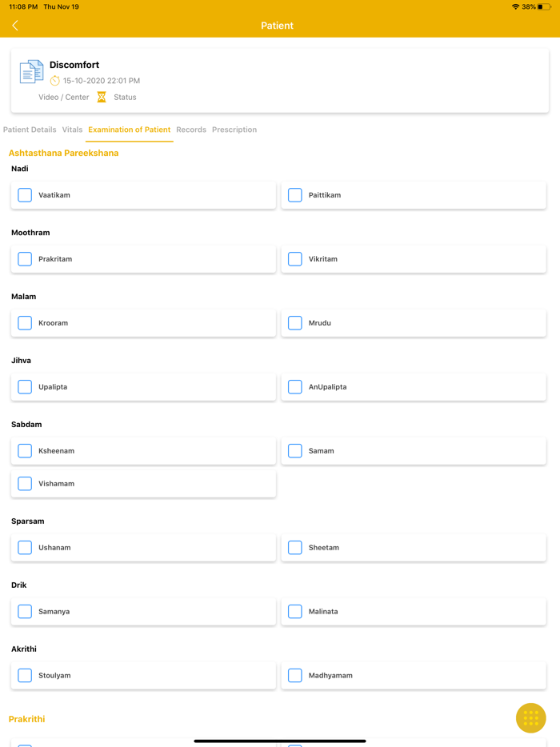
Task: Select the Krooram checkbox under Malam
Action: click(25, 323)
